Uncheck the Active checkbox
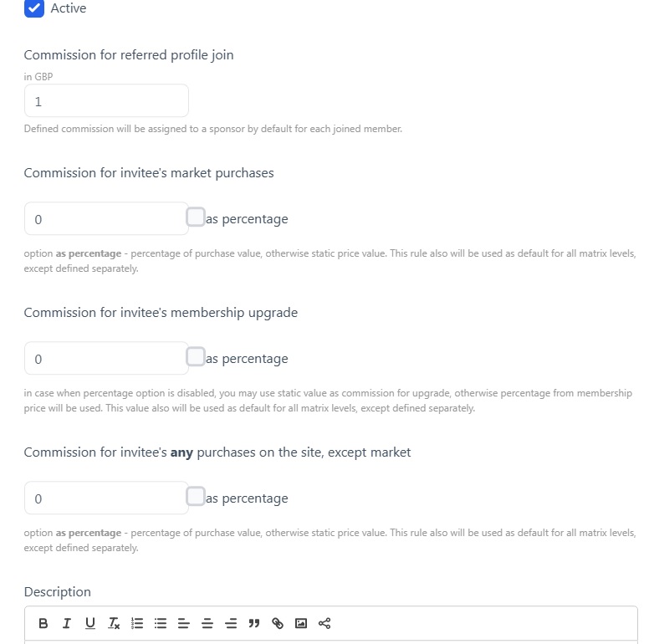 point(34,8)
